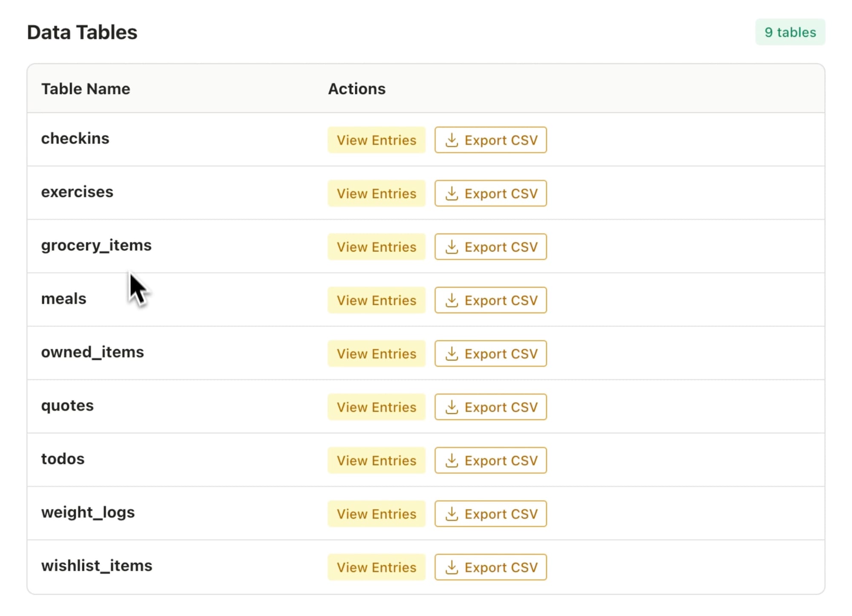Open todos View Entries
The width and height of the screenshot is (852, 616).
tap(376, 461)
